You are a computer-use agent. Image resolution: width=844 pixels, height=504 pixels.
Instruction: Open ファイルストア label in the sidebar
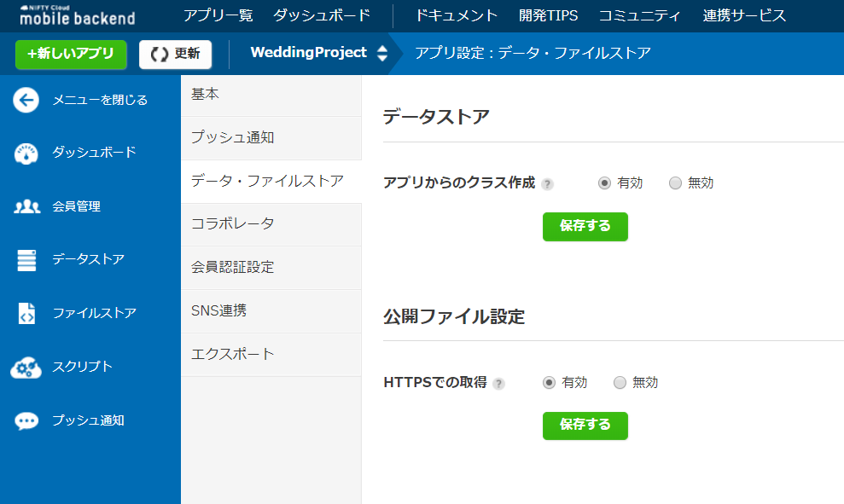pyautogui.click(x=94, y=313)
